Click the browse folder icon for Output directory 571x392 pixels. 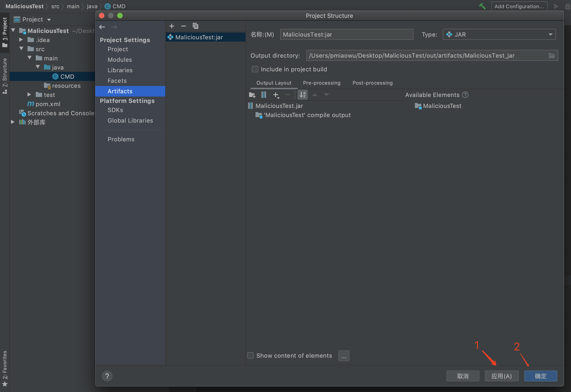(552, 56)
